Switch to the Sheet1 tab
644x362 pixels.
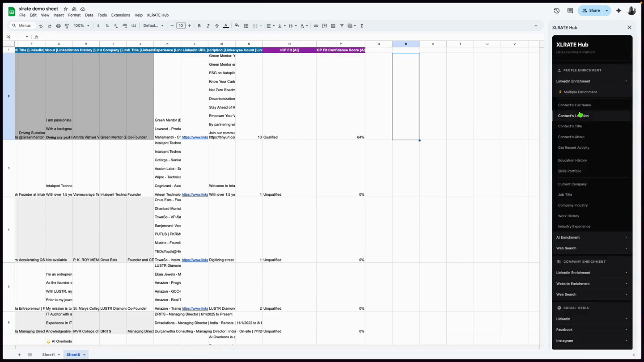tap(49, 354)
